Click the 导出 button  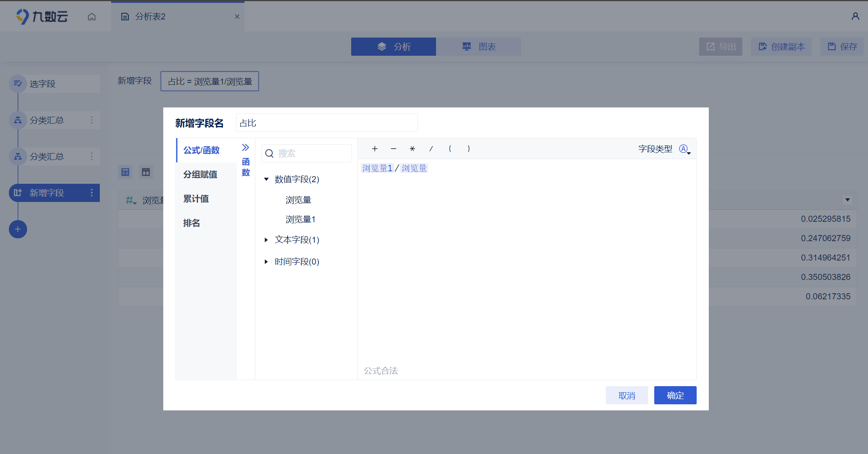point(721,47)
